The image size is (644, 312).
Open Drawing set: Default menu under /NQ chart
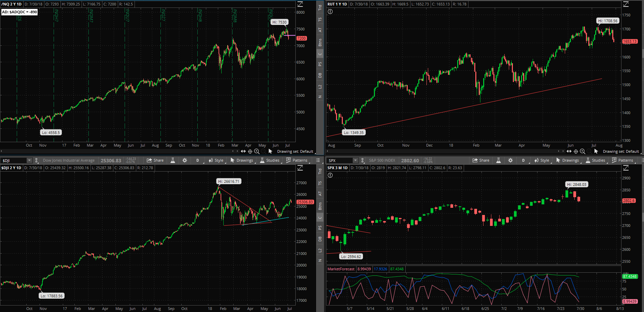click(295, 151)
